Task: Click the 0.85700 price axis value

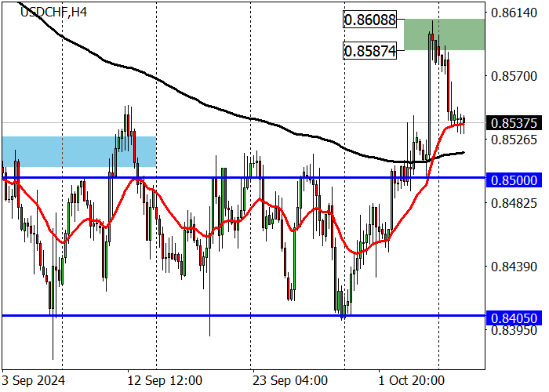Action: pos(514,76)
